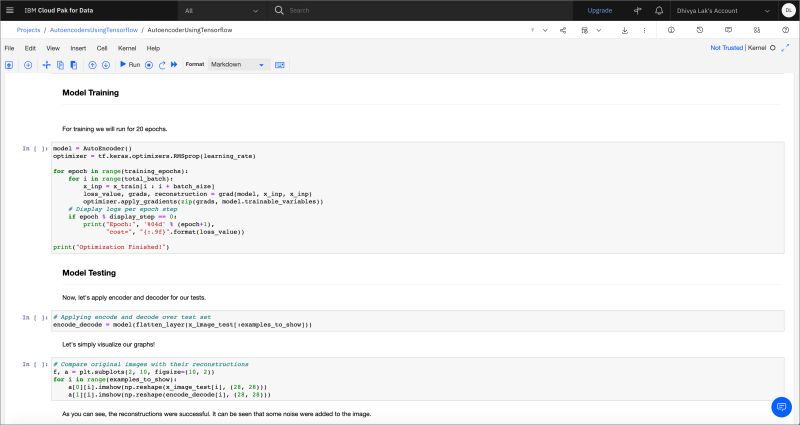Click the Upgrade link in header
Image resolution: width=800 pixels, height=425 pixels.
599,11
